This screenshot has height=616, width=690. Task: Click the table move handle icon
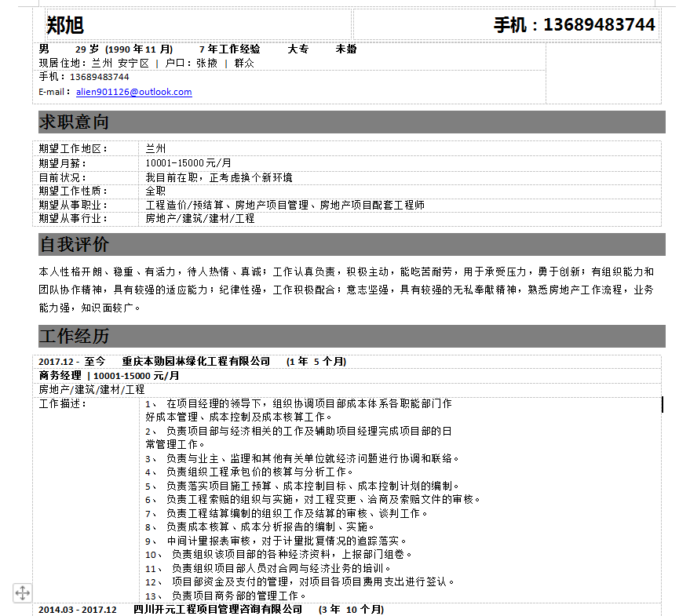(x=22, y=592)
